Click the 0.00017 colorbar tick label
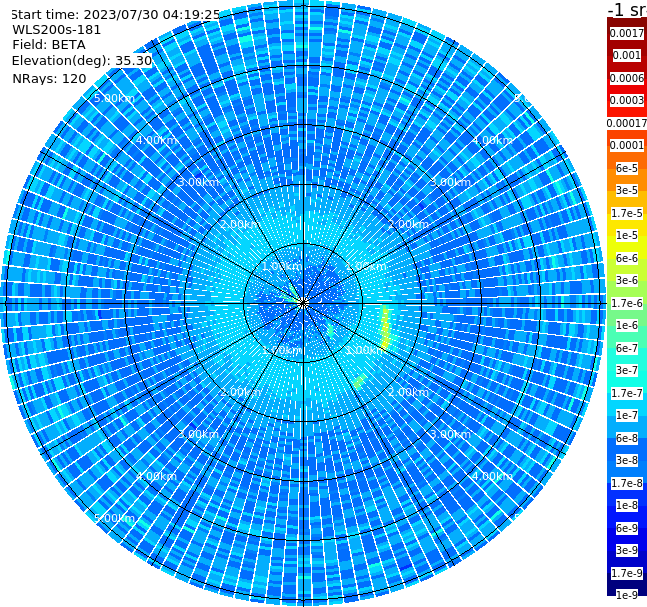This screenshot has height=607, width=647. [x=627, y=123]
